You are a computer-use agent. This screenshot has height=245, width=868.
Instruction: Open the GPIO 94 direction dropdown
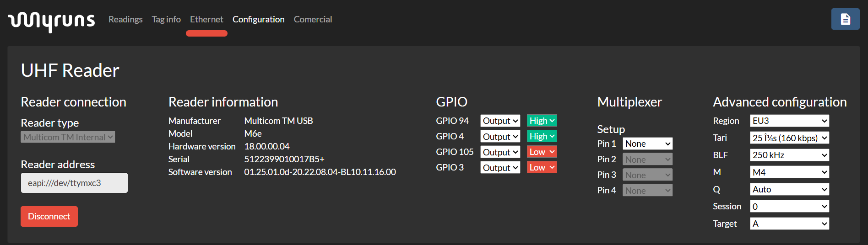click(500, 121)
